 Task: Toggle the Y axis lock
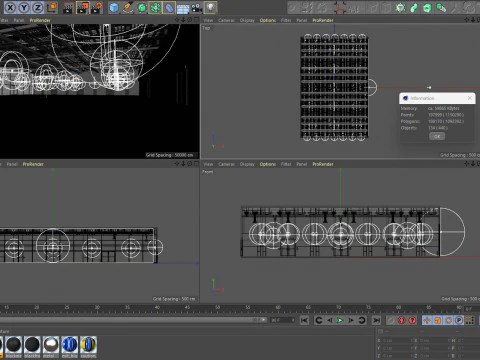click(x=24, y=7)
